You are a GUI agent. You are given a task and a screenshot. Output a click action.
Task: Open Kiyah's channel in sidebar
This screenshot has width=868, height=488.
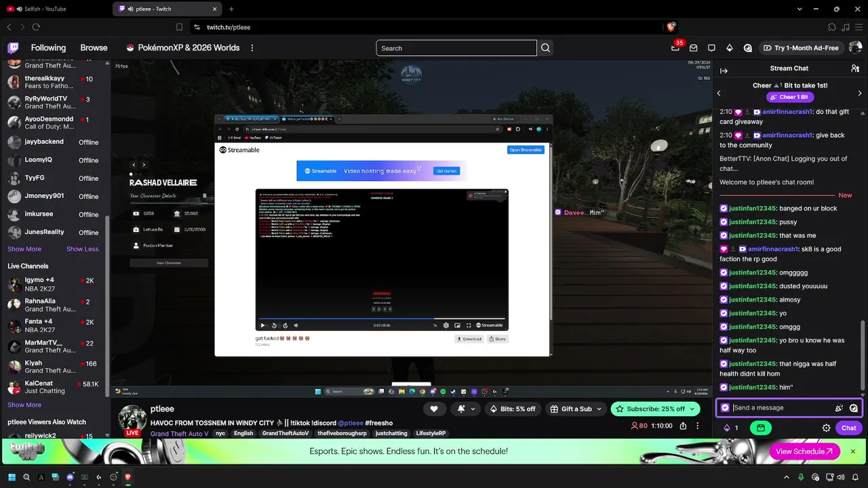click(54, 367)
